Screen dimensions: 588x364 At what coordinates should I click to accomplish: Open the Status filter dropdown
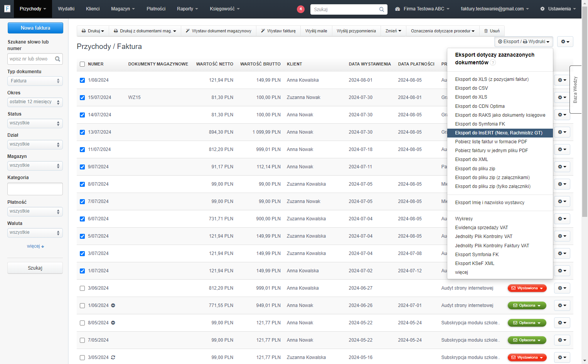pyautogui.click(x=35, y=123)
